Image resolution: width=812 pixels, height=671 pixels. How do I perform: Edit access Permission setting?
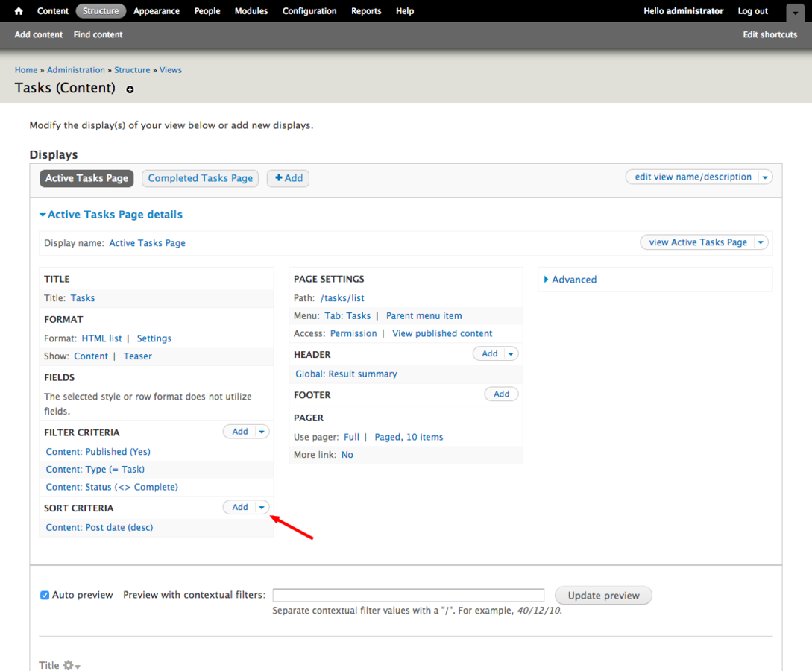point(353,333)
